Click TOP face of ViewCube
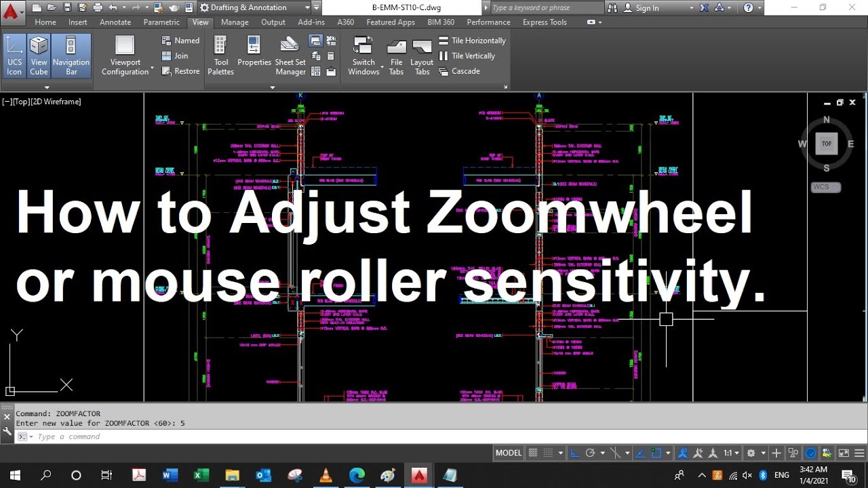The image size is (868, 488). tap(827, 144)
